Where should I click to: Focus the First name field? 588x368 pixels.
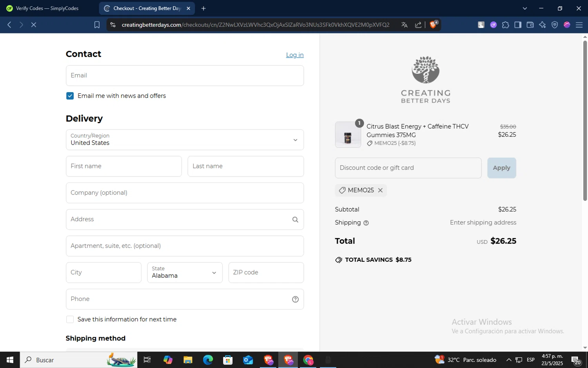coord(124,166)
